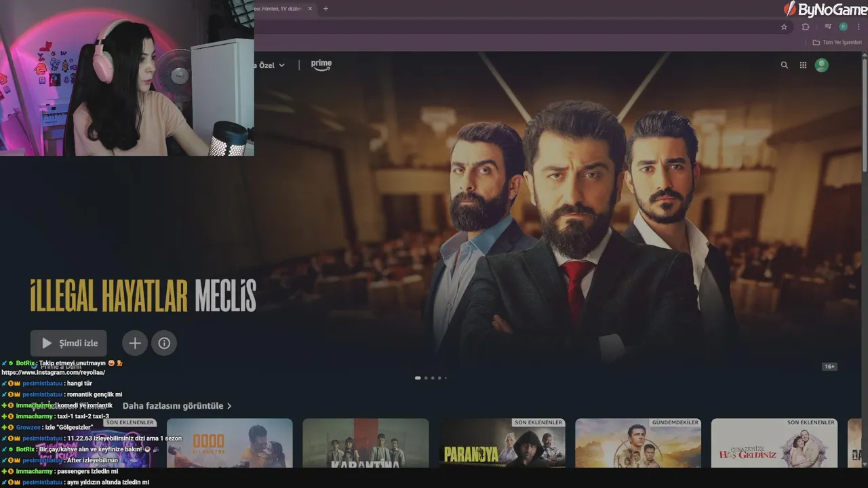The image size is (868, 488).
Task: Open Chrome profile avatar in toolbar
Action: pyautogui.click(x=844, y=27)
